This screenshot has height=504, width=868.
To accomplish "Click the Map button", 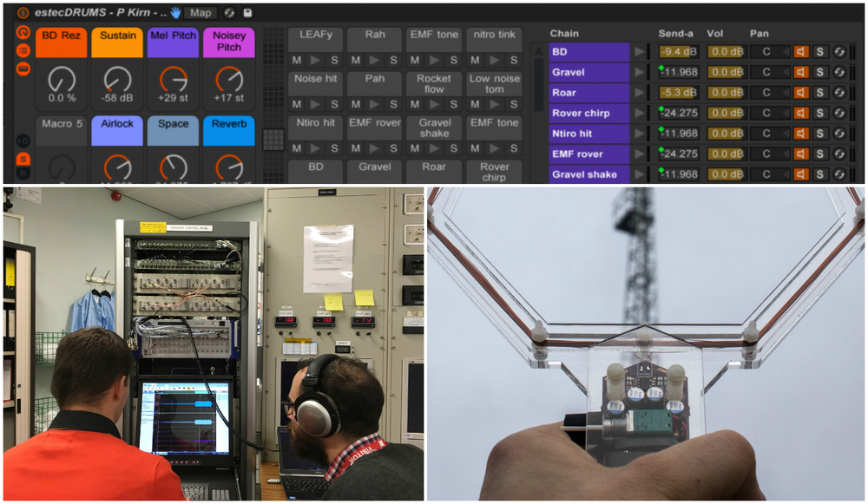I will click(x=201, y=13).
